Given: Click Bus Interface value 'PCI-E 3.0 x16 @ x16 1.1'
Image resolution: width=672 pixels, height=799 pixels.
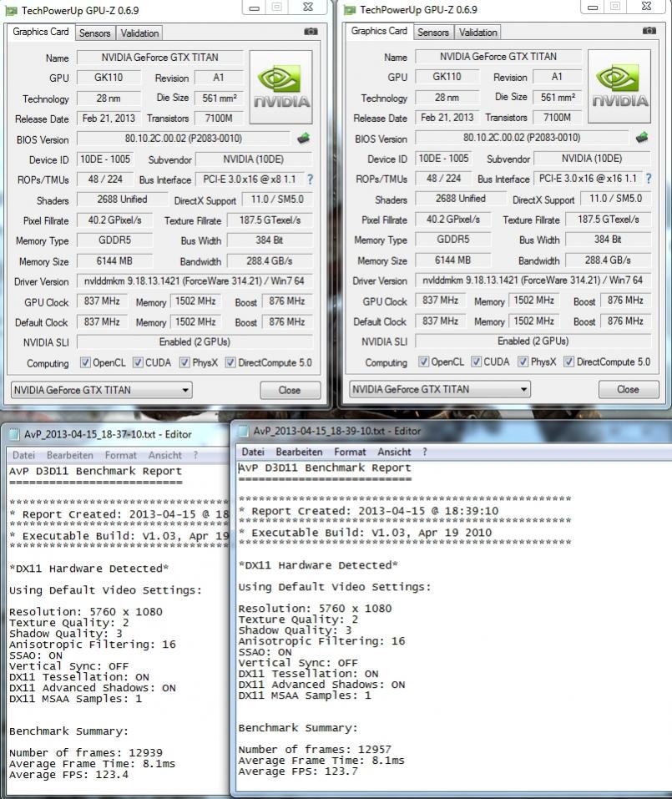Looking at the screenshot, I should 588,179.
